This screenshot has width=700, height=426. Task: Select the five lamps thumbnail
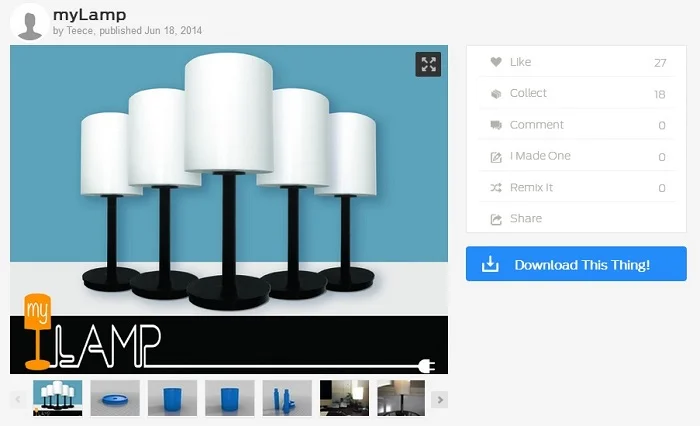coord(58,398)
